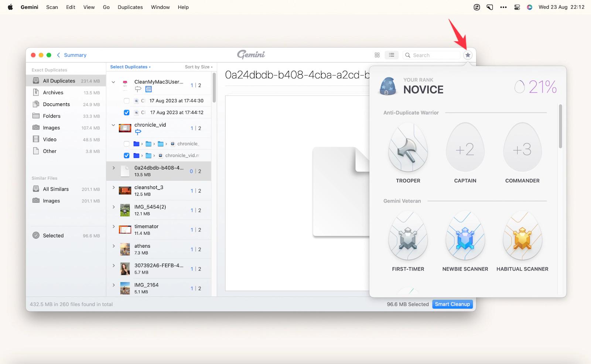Select All Duplicates in sidebar
The height and width of the screenshot is (364, 591).
coord(66,81)
